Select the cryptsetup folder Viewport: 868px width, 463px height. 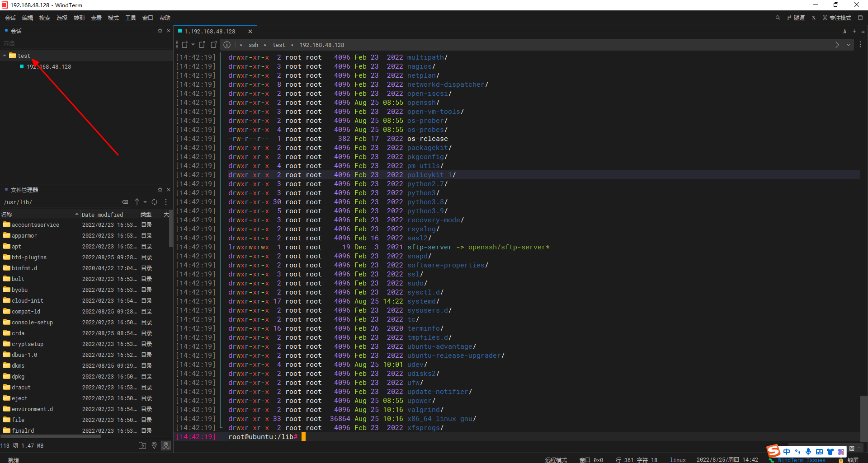coord(28,344)
